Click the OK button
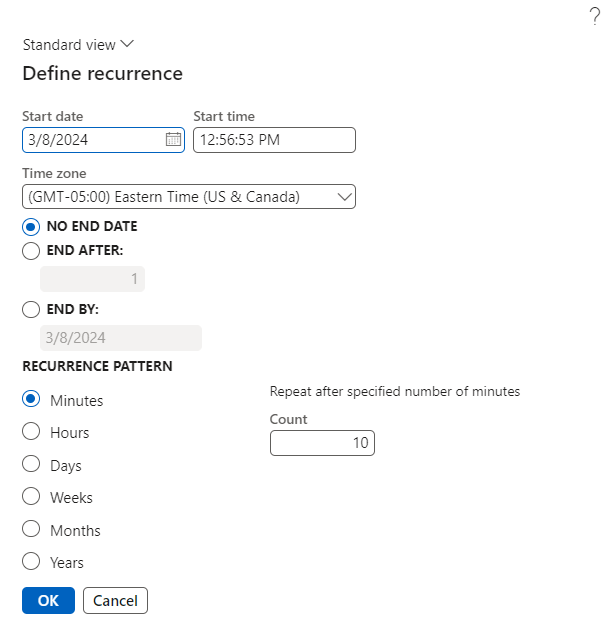 tap(48, 600)
